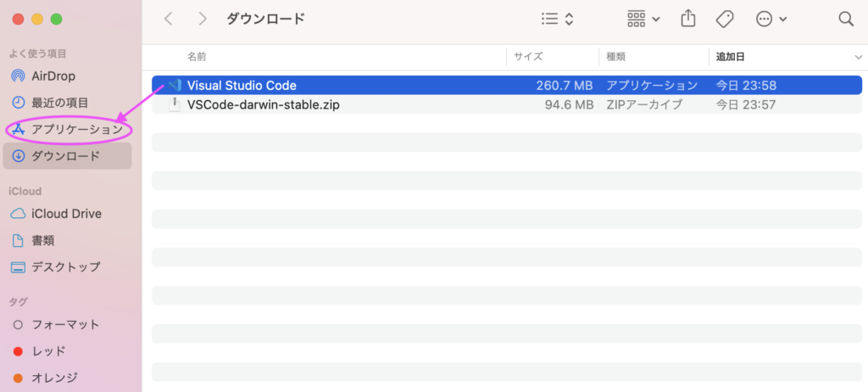Image resolution: width=868 pixels, height=392 pixels.
Task: Click the yellow minimize window button
Action: click(37, 20)
